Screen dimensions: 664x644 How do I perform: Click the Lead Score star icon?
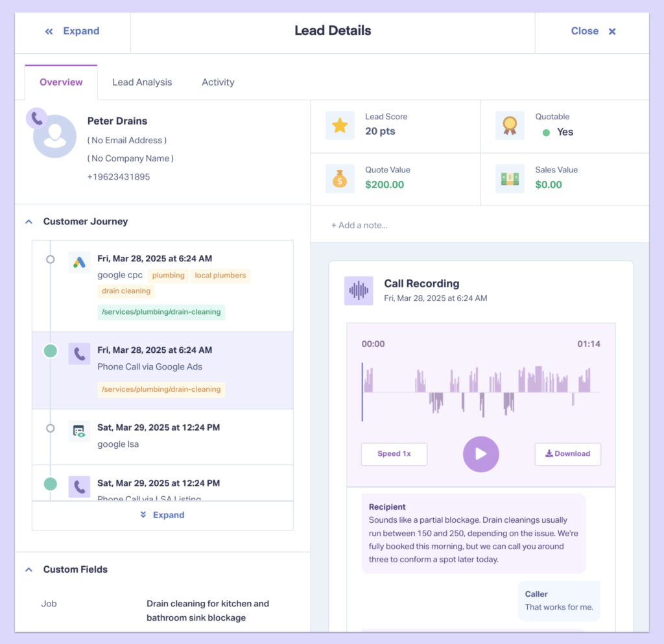340,125
